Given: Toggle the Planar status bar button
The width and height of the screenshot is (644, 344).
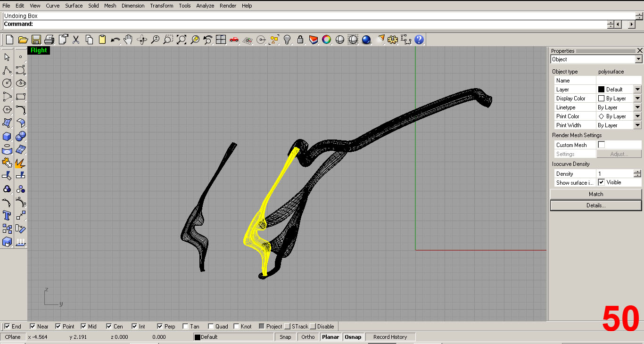Looking at the screenshot, I should (x=330, y=337).
